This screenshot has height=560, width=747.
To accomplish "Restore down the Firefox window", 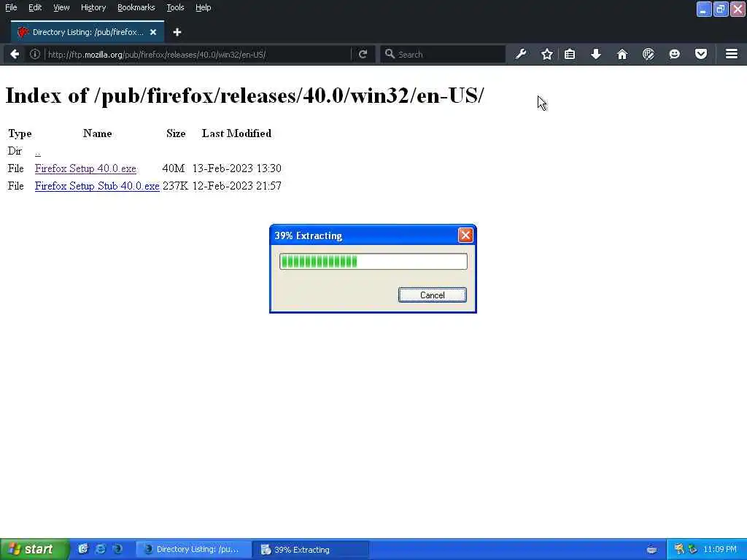I will 721,9.
